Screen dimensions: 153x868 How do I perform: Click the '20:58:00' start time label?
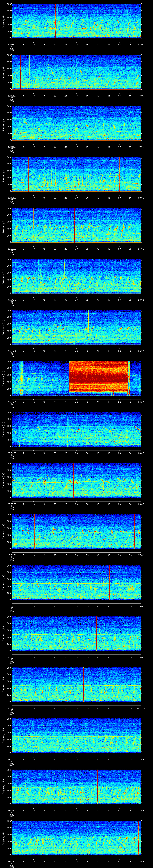pyautogui.click(x=12, y=657)
